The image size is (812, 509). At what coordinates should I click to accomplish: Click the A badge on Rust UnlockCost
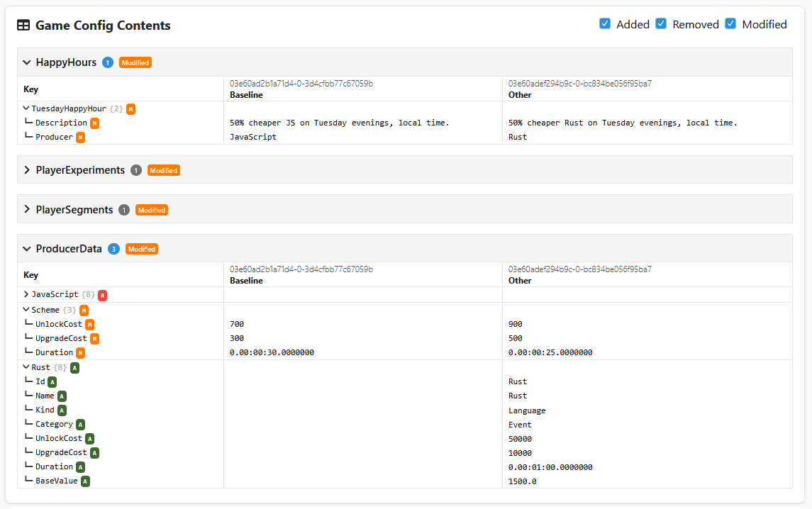[x=89, y=439]
